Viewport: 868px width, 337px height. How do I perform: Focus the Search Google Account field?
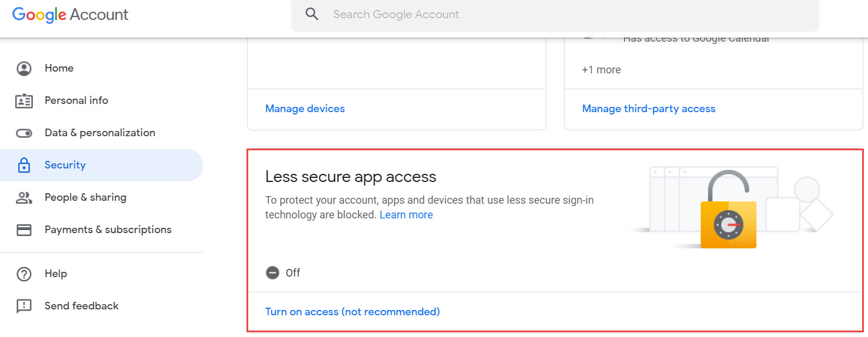click(x=555, y=15)
